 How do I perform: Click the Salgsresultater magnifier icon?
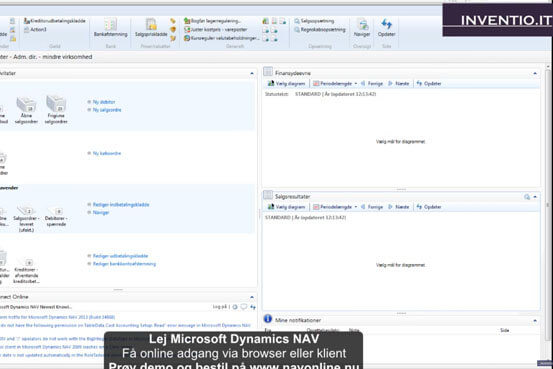527,197
